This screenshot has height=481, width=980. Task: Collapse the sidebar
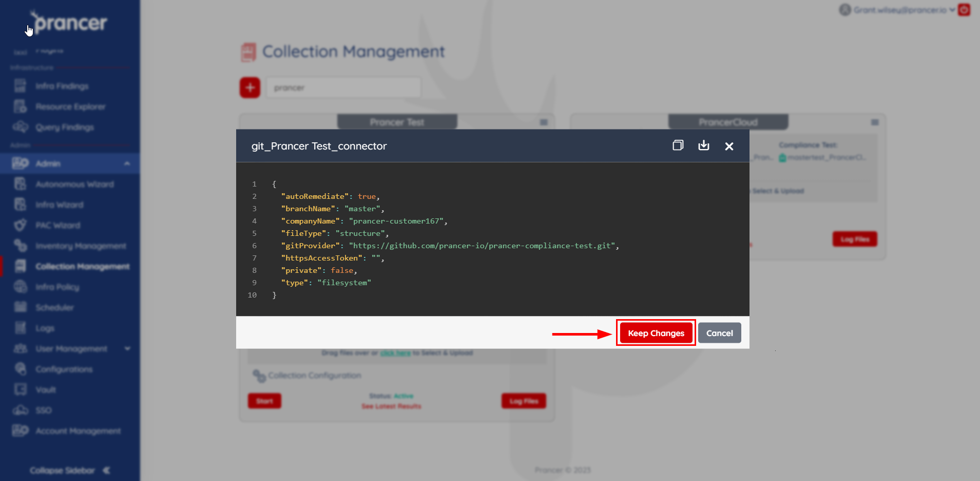pos(70,470)
